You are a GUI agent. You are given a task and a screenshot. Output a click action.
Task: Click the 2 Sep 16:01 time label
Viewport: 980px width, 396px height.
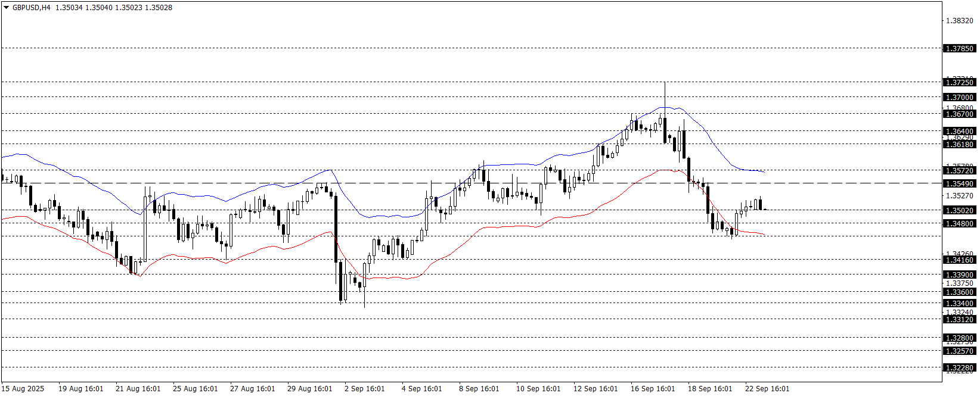[364, 389]
